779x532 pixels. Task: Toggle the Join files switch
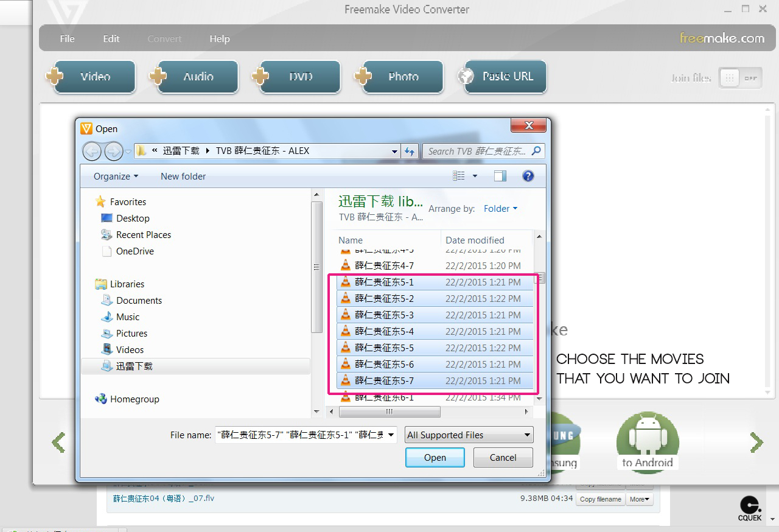coord(740,78)
